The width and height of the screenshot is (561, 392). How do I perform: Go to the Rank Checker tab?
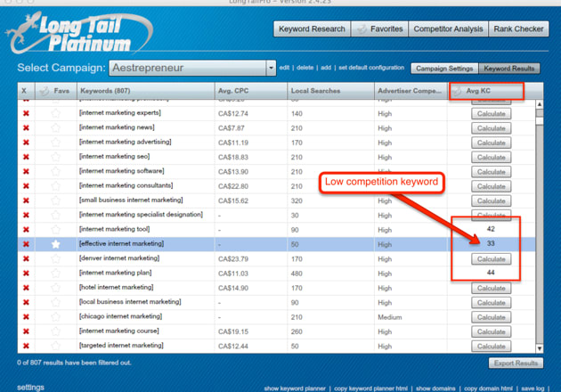518,29
